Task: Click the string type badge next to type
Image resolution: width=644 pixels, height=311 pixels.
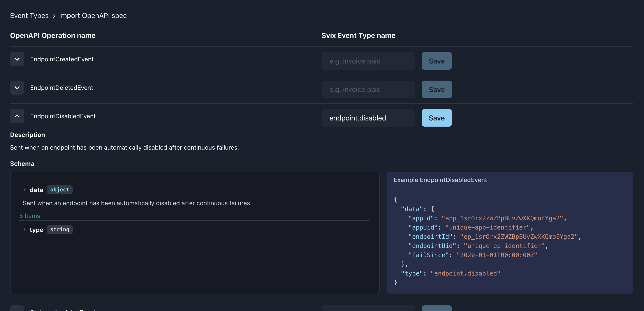Action: click(60, 230)
